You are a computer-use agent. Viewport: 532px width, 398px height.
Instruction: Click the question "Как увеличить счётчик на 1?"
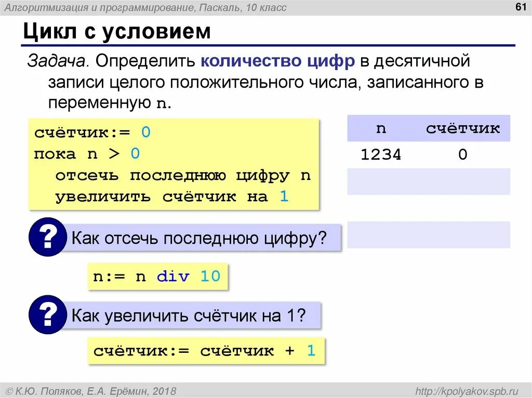coord(189,315)
